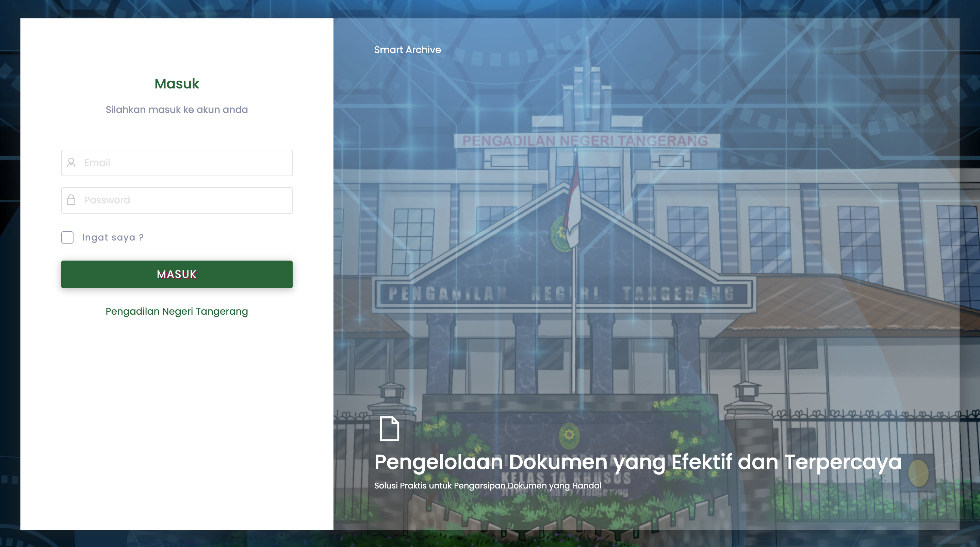Enable the Ingat saya checkbox
This screenshot has width=980, height=547.
[x=67, y=237]
